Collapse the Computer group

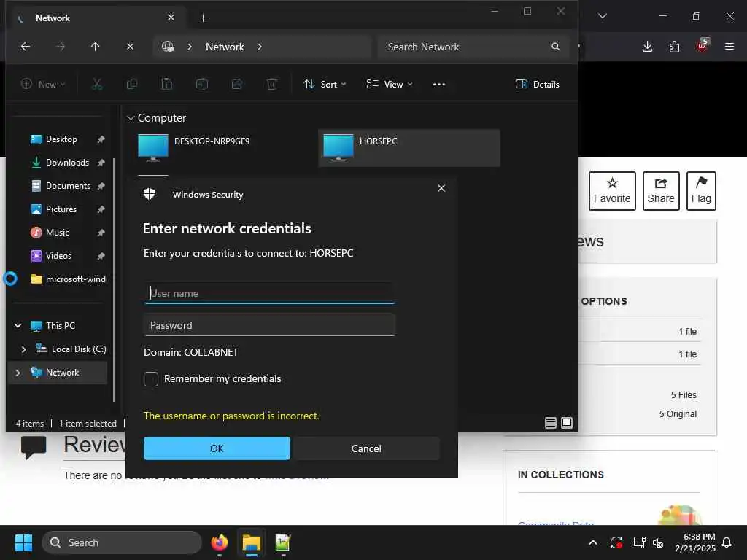point(131,117)
